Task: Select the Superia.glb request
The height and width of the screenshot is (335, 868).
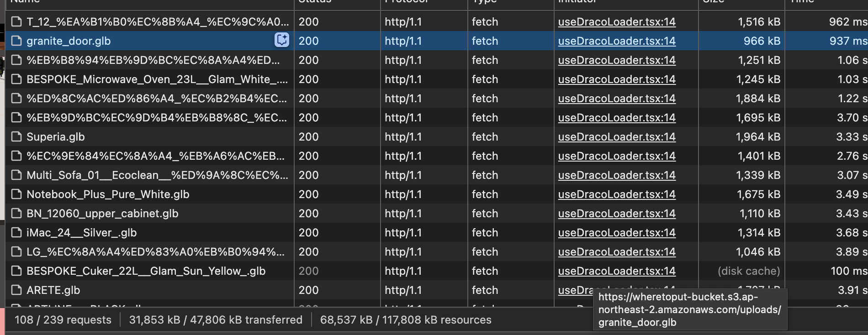Action: 56,136
